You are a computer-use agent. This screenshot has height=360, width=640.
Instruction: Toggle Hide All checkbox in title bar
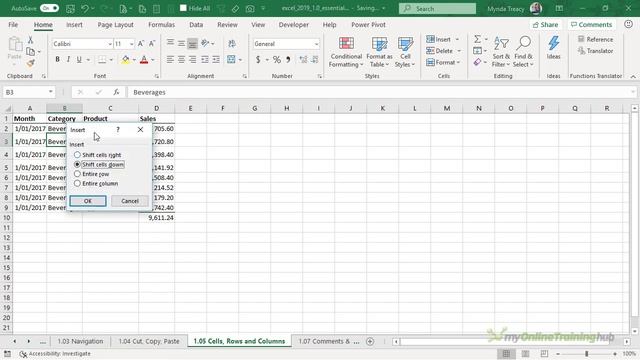pos(183,8)
